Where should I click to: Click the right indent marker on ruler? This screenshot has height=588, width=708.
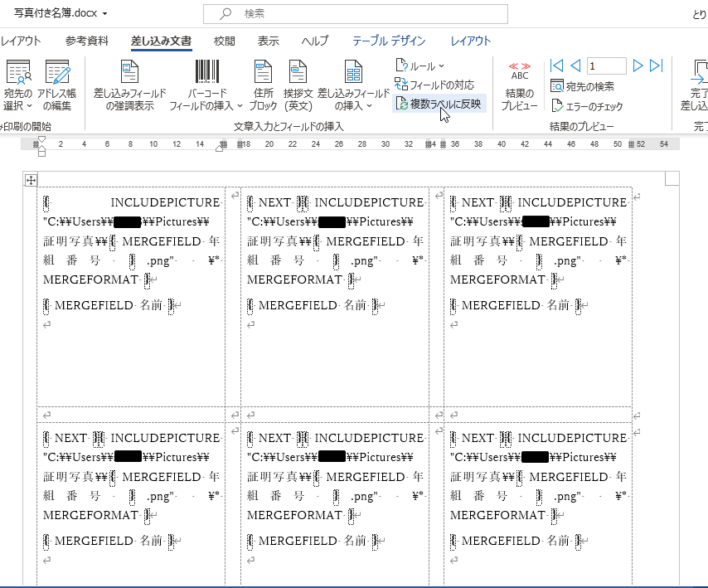(220, 148)
